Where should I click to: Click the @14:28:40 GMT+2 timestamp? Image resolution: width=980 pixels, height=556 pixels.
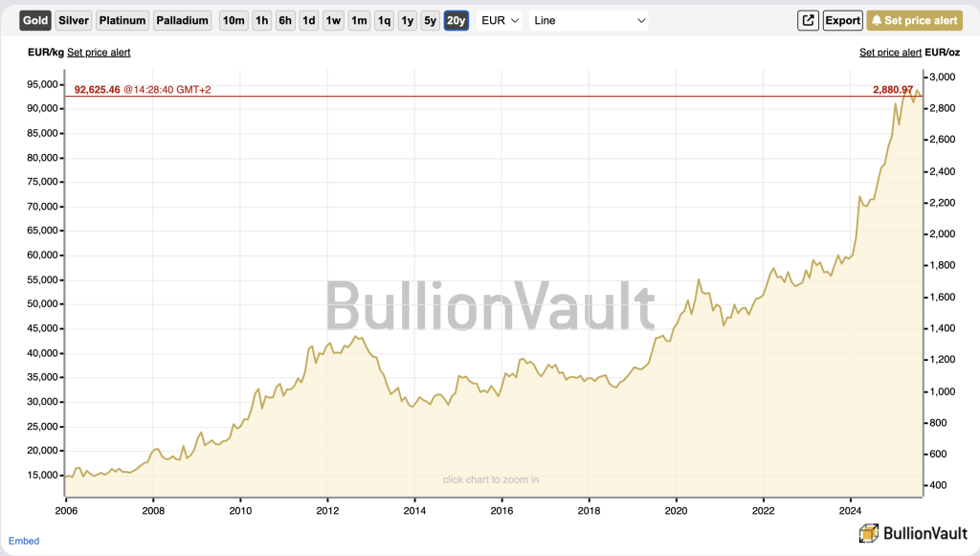click(x=167, y=90)
